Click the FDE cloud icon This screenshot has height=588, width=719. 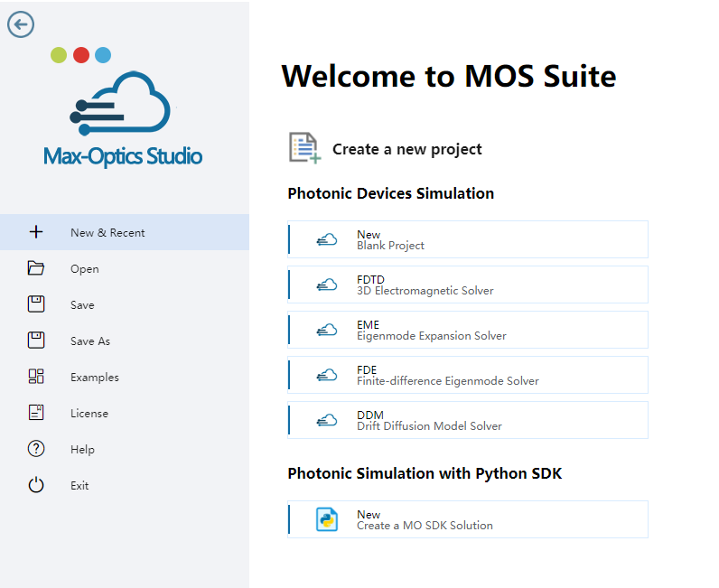327,375
